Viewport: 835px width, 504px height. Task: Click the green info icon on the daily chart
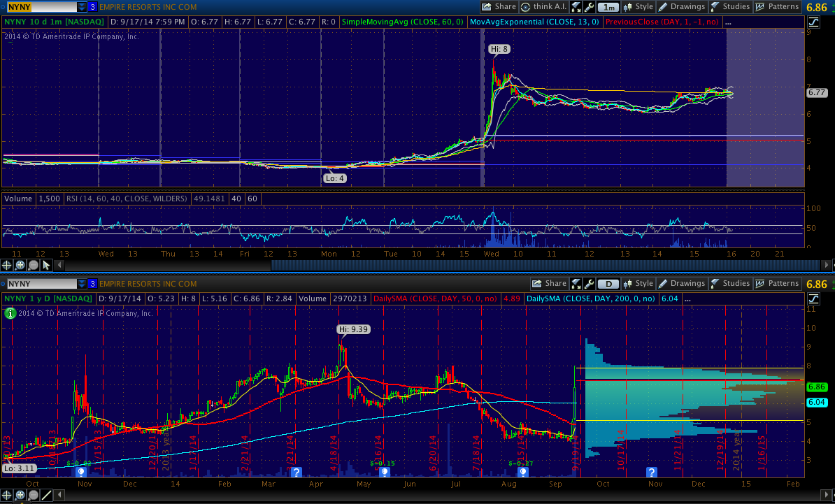[x=10, y=314]
